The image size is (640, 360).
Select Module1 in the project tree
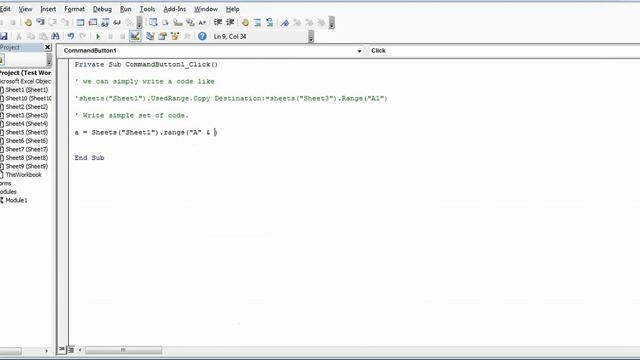pyautogui.click(x=16, y=200)
